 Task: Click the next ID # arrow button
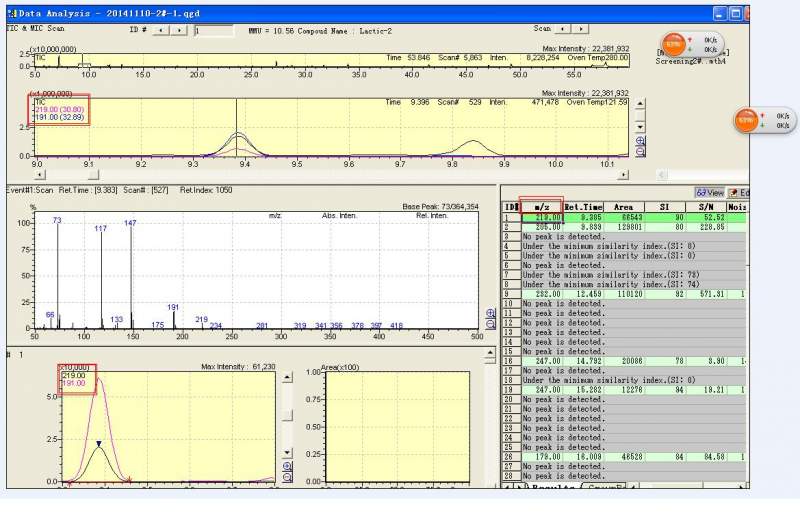[x=180, y=30]
